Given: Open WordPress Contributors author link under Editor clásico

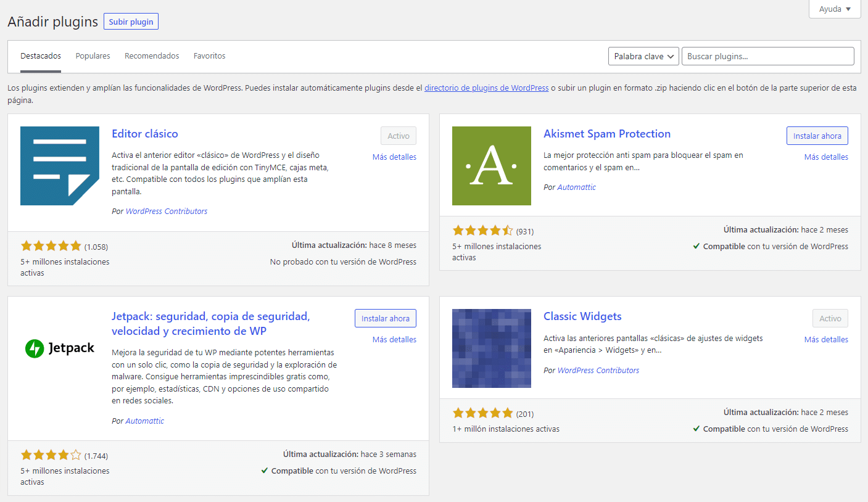Looking at the screenshot, I should tap(167, 212).
